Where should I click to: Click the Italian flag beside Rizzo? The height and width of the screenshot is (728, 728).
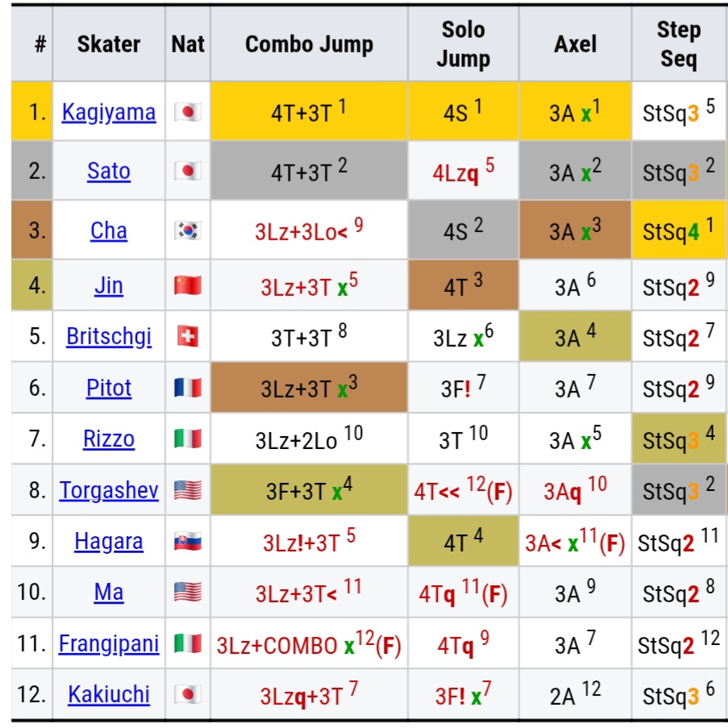pos(188,439)
